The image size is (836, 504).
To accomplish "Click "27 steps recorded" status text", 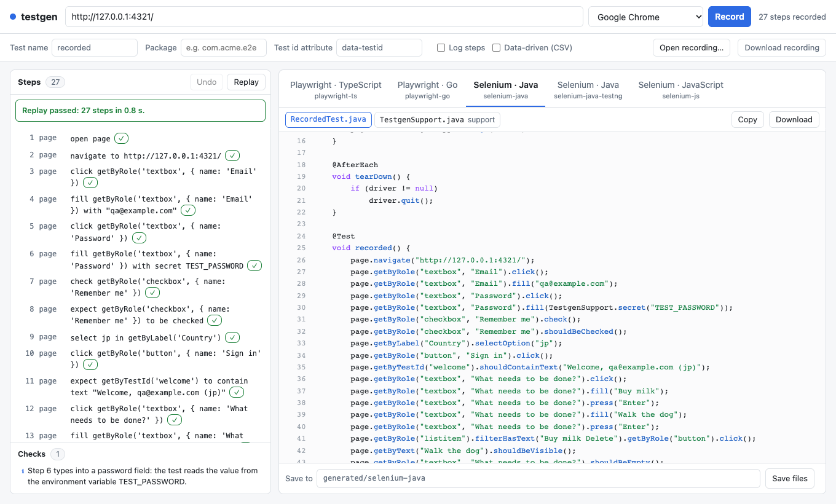I will [x=792, y=17].
